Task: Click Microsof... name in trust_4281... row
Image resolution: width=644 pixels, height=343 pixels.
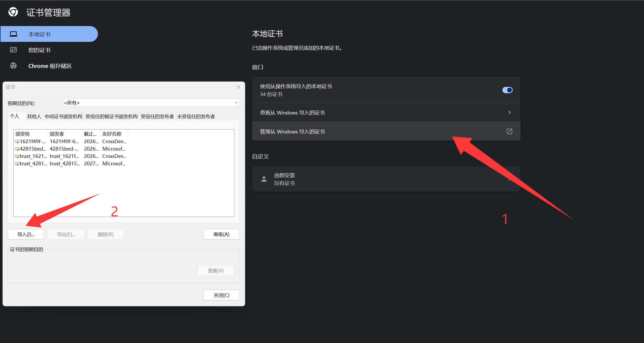Action: 114,164
